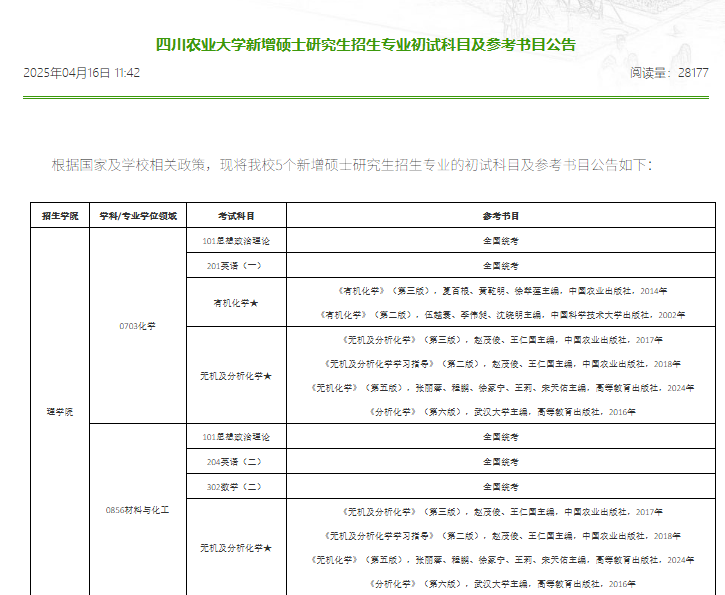725x595 pixels.
Task: Click 全国统考 beside 302数学（二）
Action: click(x=501, y=487)
